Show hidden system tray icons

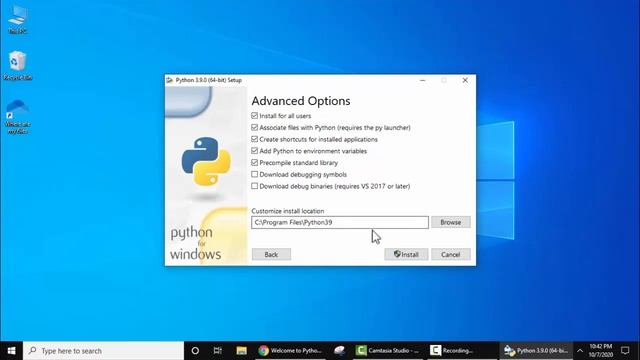tap(580, 351)
